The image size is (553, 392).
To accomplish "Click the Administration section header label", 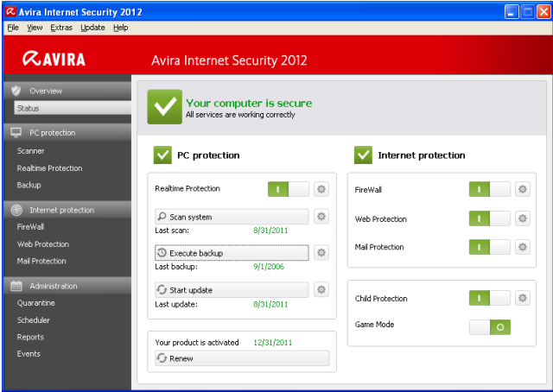I will 54,286.
